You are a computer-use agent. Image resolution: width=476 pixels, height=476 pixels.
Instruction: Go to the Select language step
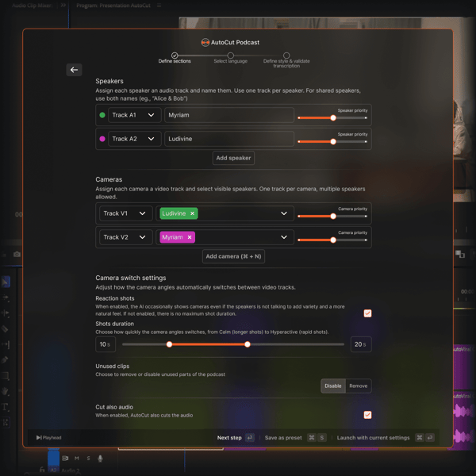click(x=231, y=56)
